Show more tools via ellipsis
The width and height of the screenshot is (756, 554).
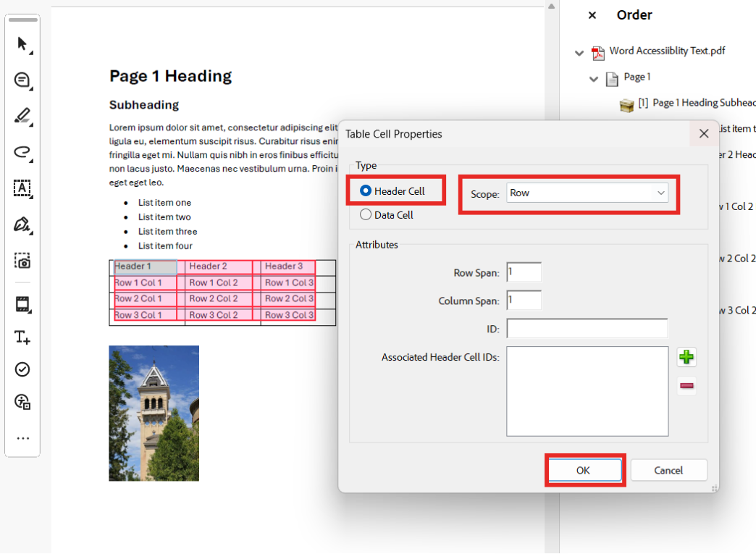point(22,438)
